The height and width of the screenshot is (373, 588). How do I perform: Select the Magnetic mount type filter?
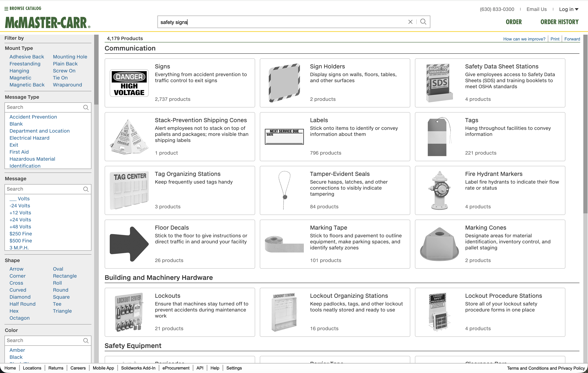point(20,77)
